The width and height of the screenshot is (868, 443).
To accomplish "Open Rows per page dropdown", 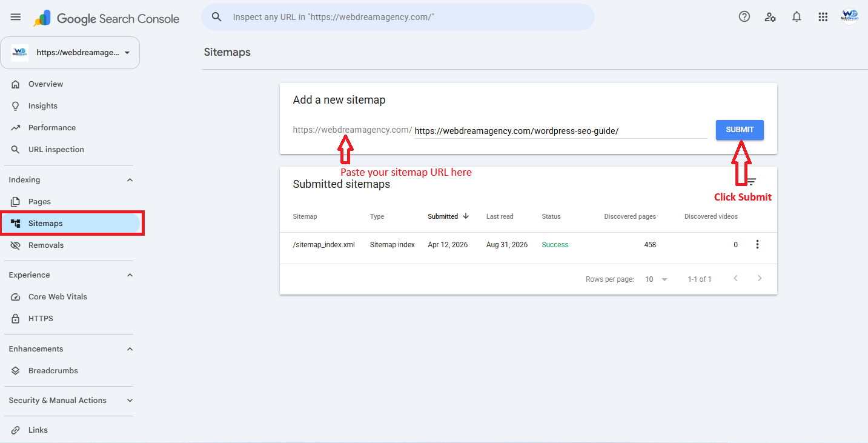I will 656,279.
